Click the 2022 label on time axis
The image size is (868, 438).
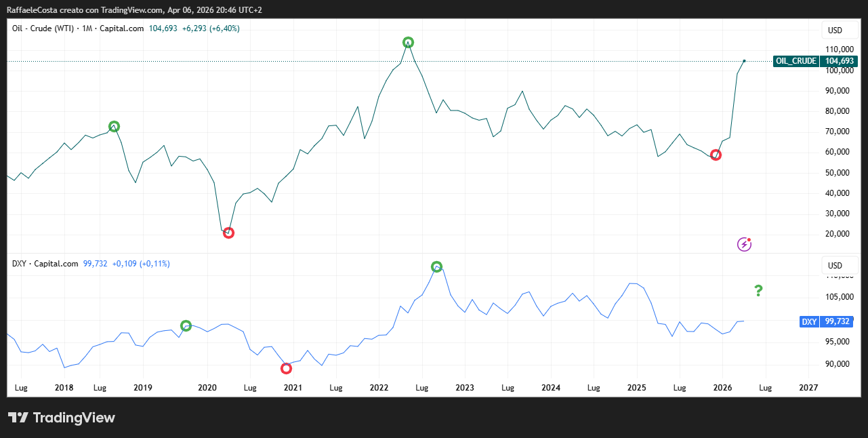click(x=378, y=388)
